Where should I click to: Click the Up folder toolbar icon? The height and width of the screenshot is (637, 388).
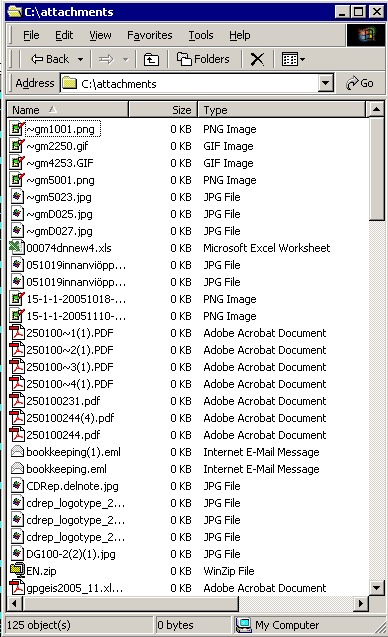(151, 60)
